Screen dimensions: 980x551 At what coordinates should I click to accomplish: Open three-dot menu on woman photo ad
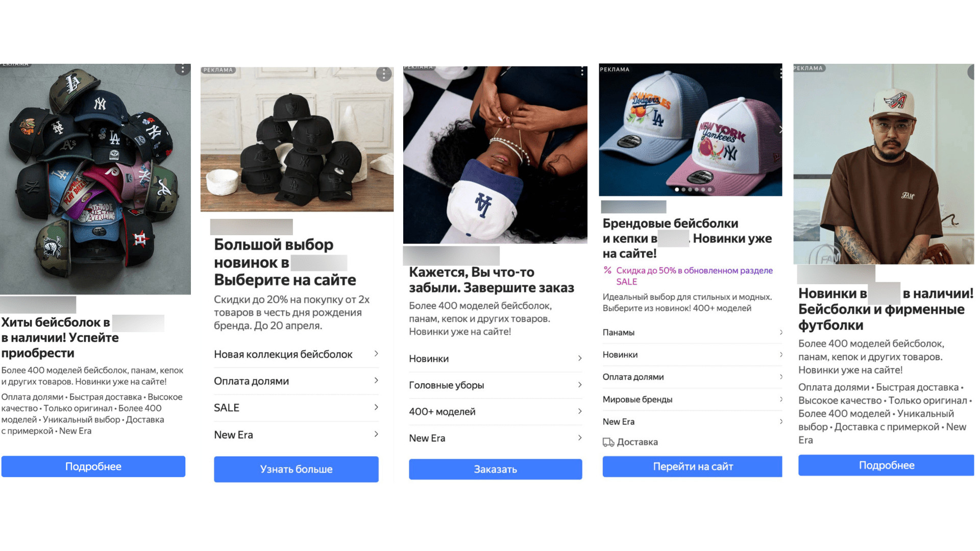coord(582,71)
